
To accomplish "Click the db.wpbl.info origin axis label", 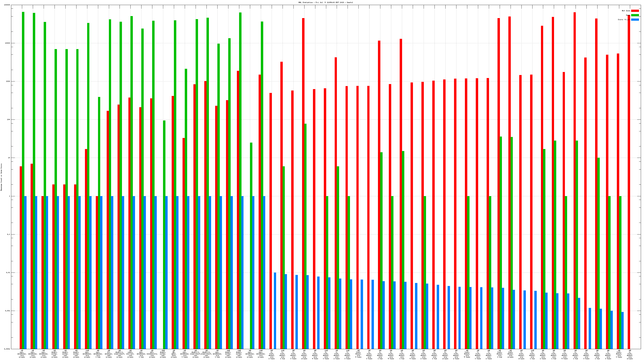I will tap(174, 354).
